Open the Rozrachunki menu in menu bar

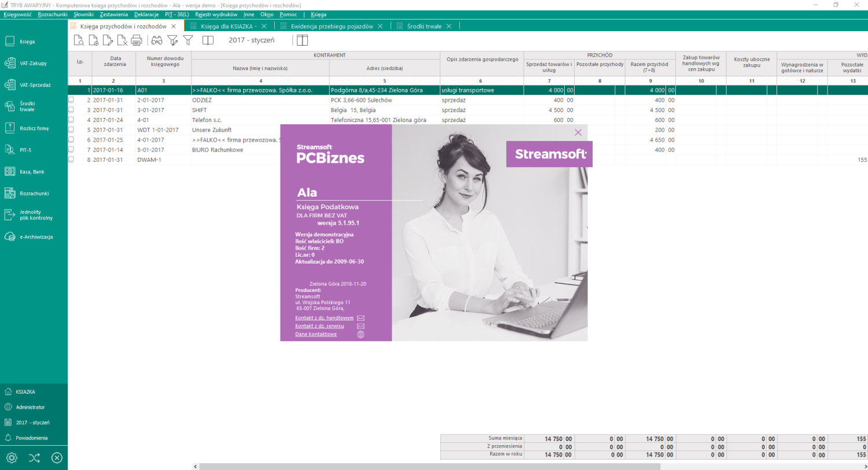[x=53, y=14]
